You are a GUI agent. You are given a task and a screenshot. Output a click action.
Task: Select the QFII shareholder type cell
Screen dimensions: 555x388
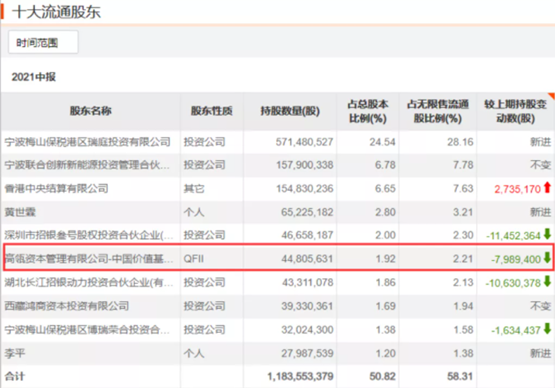pos(194,259)
